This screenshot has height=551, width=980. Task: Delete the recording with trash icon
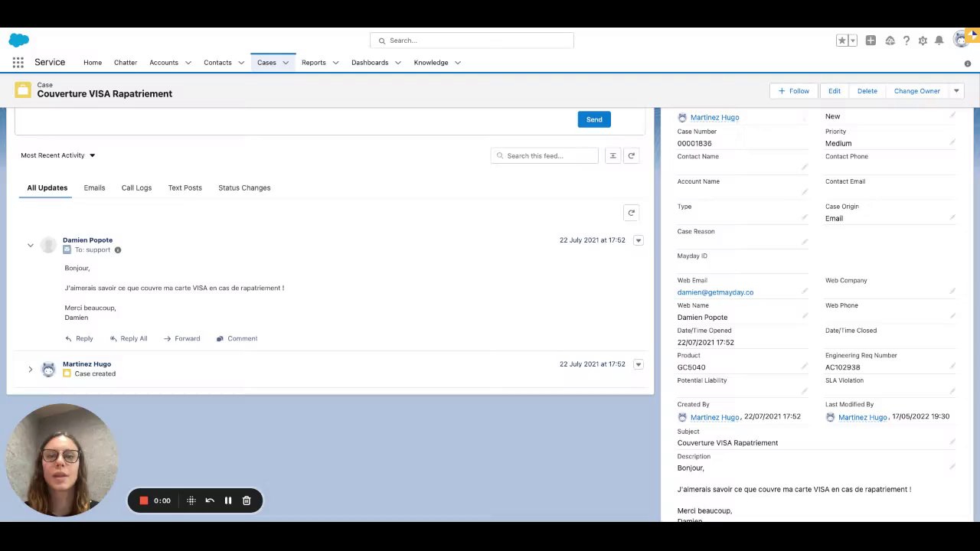tap(247, 500)
